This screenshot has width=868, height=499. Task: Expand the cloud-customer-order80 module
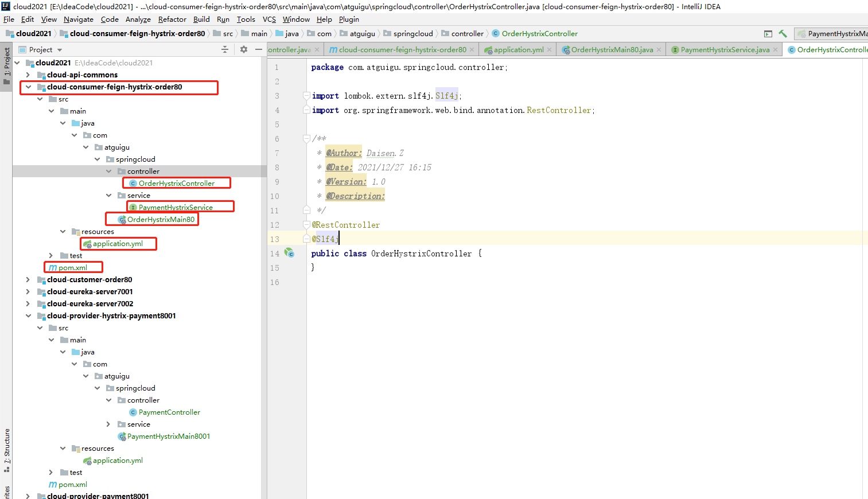point(28,280)
